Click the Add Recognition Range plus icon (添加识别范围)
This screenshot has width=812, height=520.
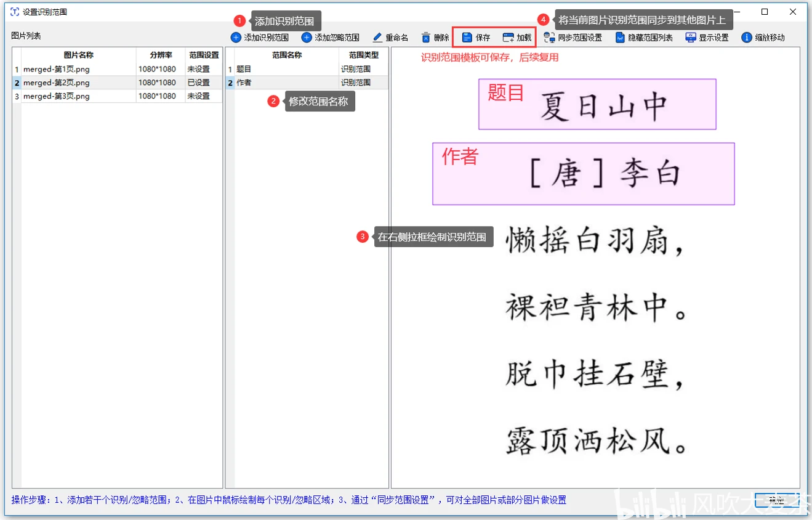(x=236, y=38)
